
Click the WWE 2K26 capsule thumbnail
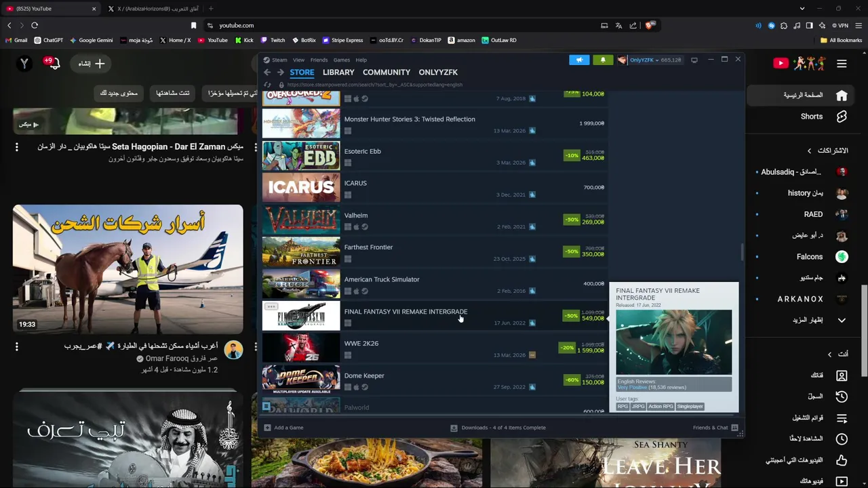pos(301,348)
